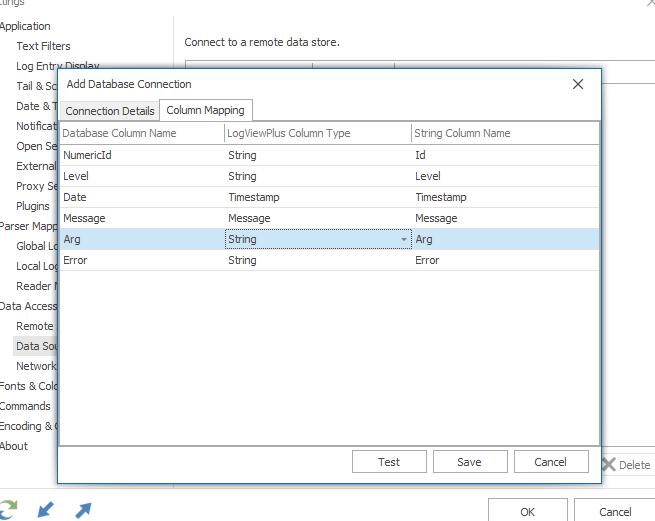Open Notifications in the settings tree
Image resolution: width=655 pixels, height=521 pixels.
[x=36, y=126]
